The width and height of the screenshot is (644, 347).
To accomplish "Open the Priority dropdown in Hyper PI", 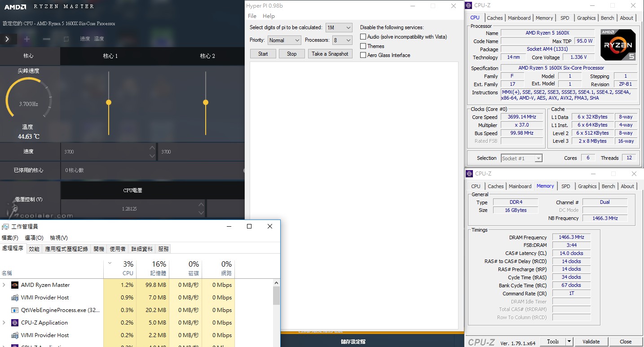I will click(284, 40).
